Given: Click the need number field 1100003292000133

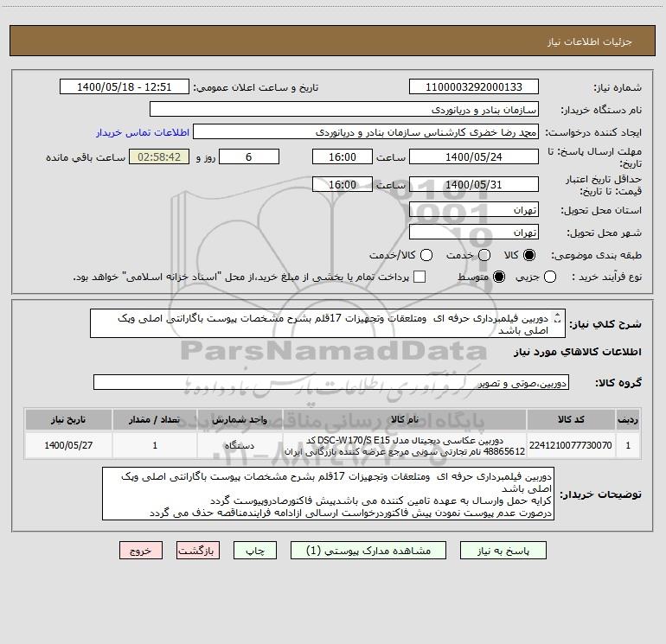Looking at the screenshot, I should coord(474,86).
